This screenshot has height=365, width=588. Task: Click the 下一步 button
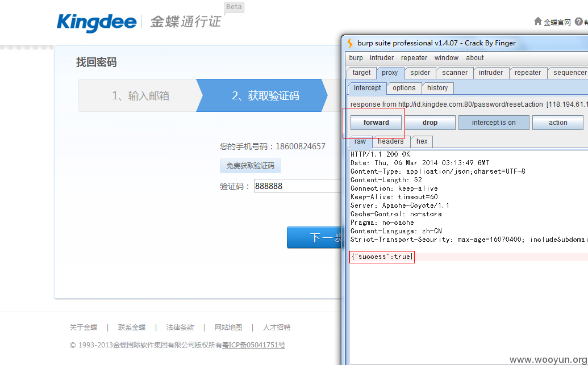(314, 237)
